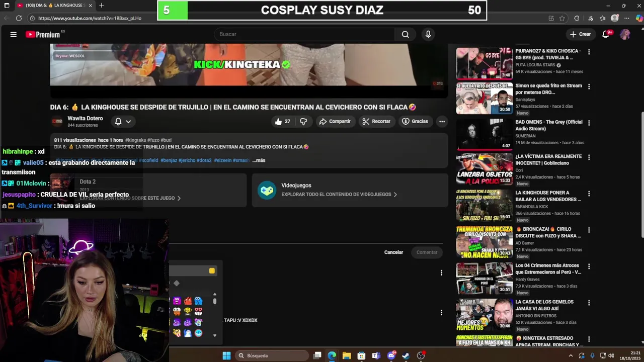644x362 pixels.
Task: Reload the page in the browser
Action: pyautogui.click(x=19, y=18)
